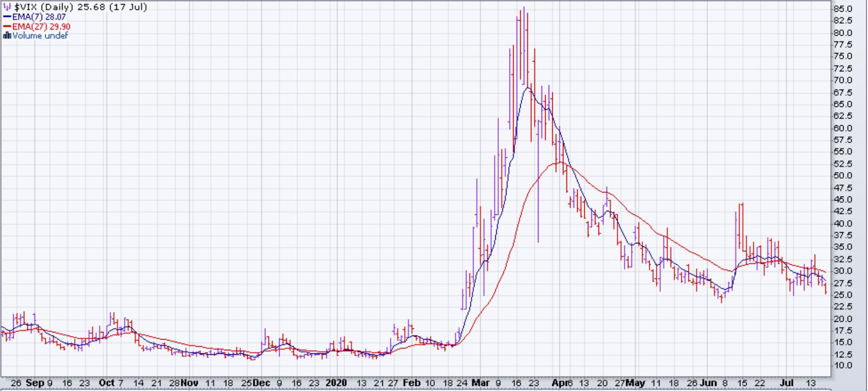Select the Feb month marker
Viewport: 868px width, 391px height.
pos(411,383)
